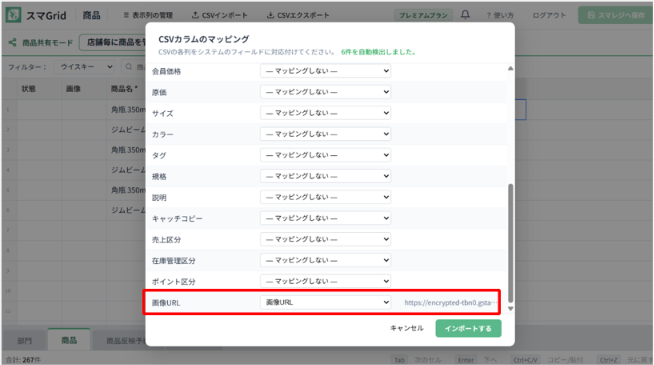Click ログアウト link

click(549, 15)
